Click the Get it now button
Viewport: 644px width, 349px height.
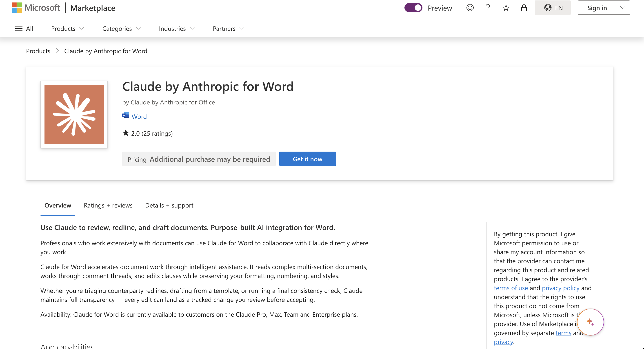[x=307, y=159]
